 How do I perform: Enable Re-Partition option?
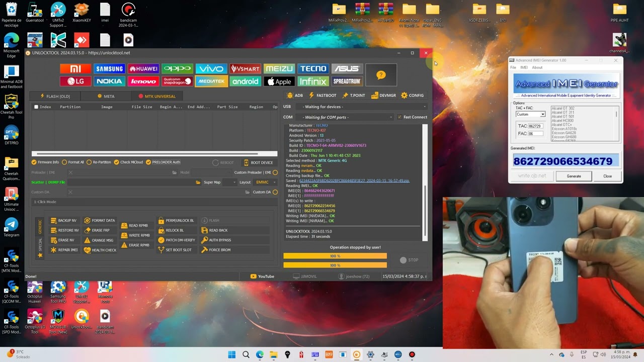coord(99,162)
